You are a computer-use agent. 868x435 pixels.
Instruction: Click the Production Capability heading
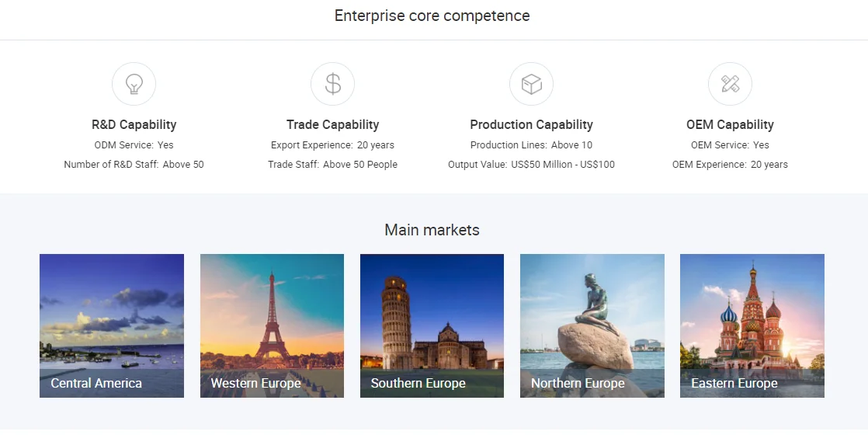pos(531,124)
